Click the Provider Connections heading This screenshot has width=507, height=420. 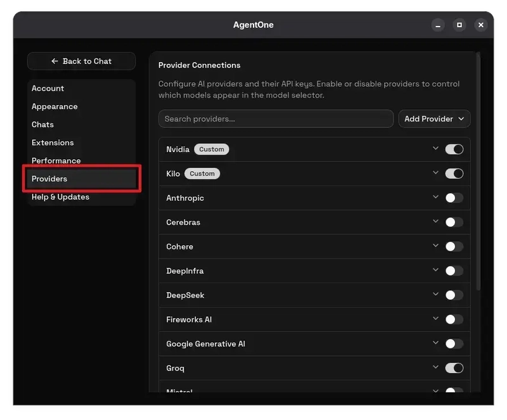(199, 65)
